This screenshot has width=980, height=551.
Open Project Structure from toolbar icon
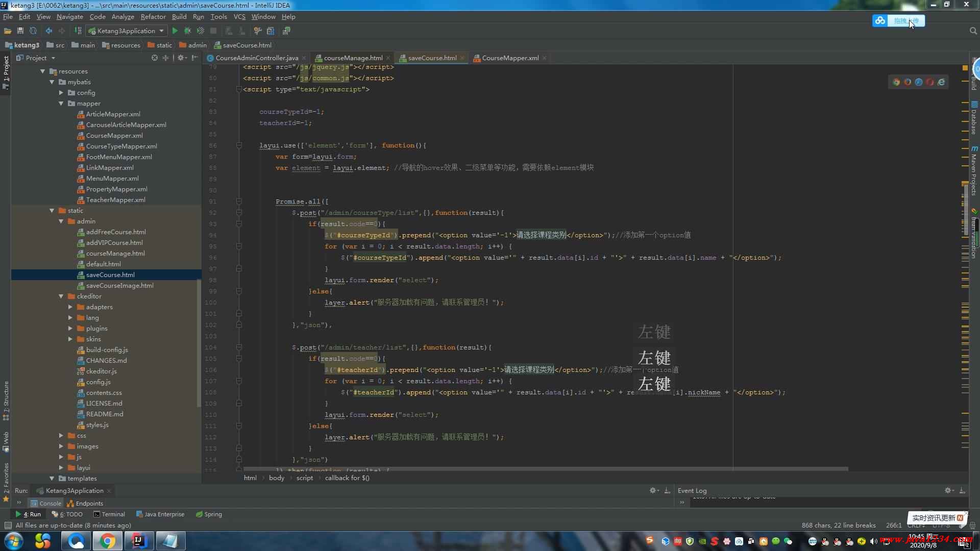[x=271, y=31]
